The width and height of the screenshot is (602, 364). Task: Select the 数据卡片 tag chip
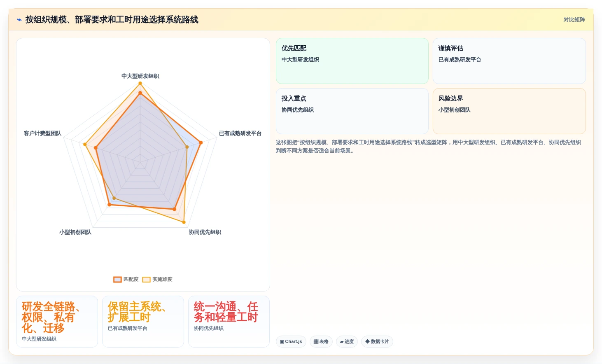377,341
